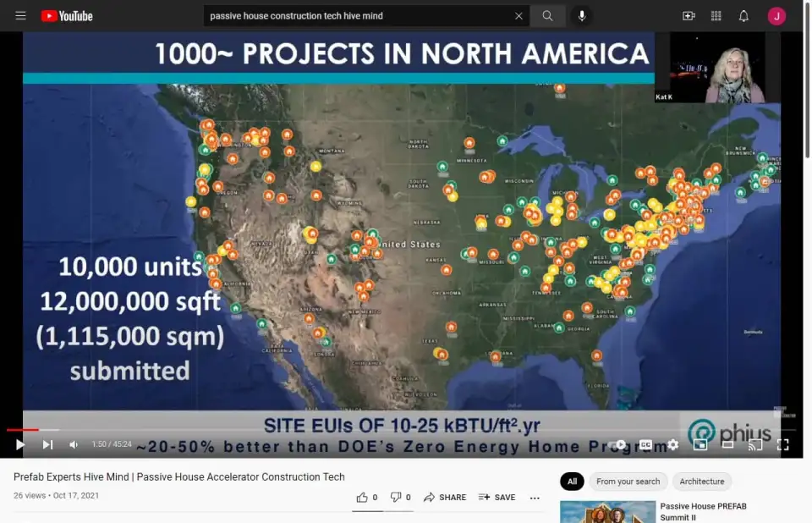Viewport: 812px width, 523px height.
Task: Enter full screen mode
Action: pyautogui.click(x=782, y=444)
